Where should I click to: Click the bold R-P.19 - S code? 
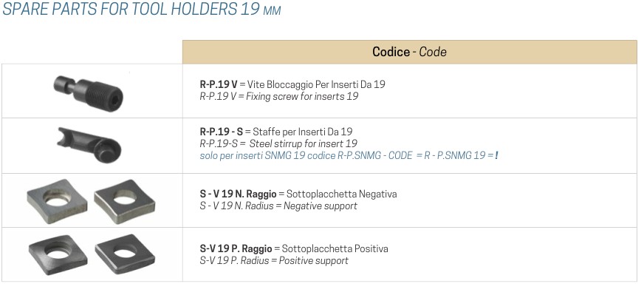222,132
